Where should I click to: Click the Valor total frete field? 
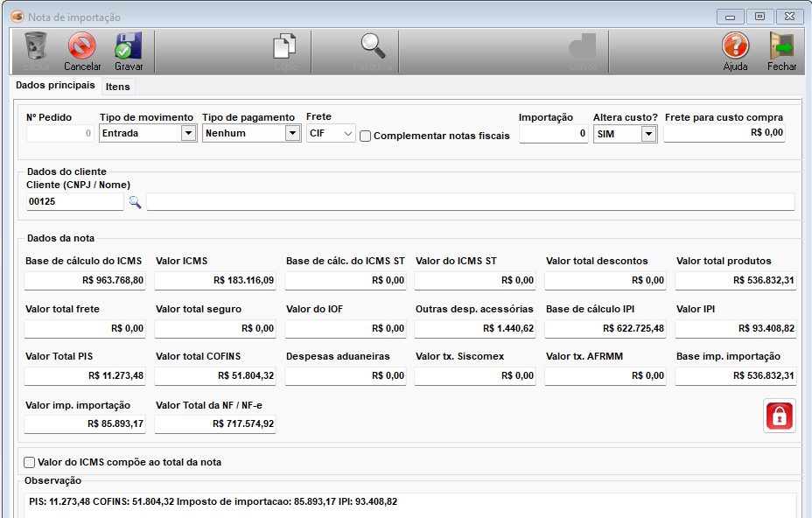click(x=85, y=328)
